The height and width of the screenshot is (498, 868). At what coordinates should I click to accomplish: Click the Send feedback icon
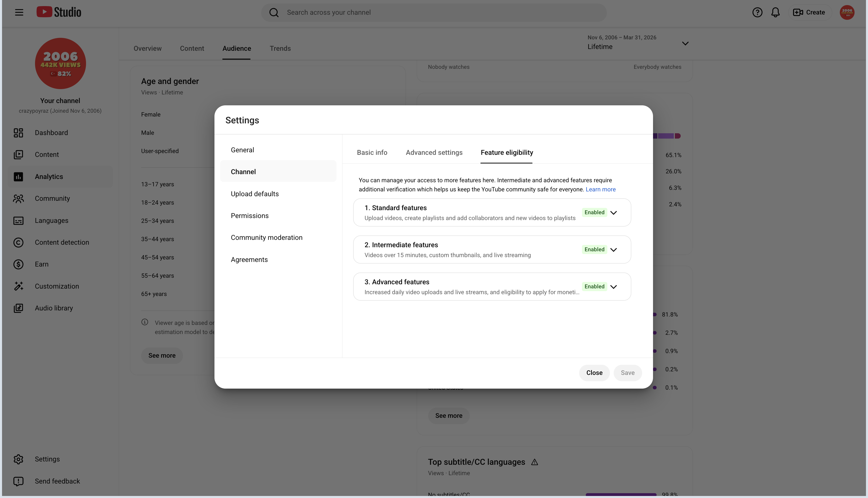pyautogui.click(x=19, y=481)
